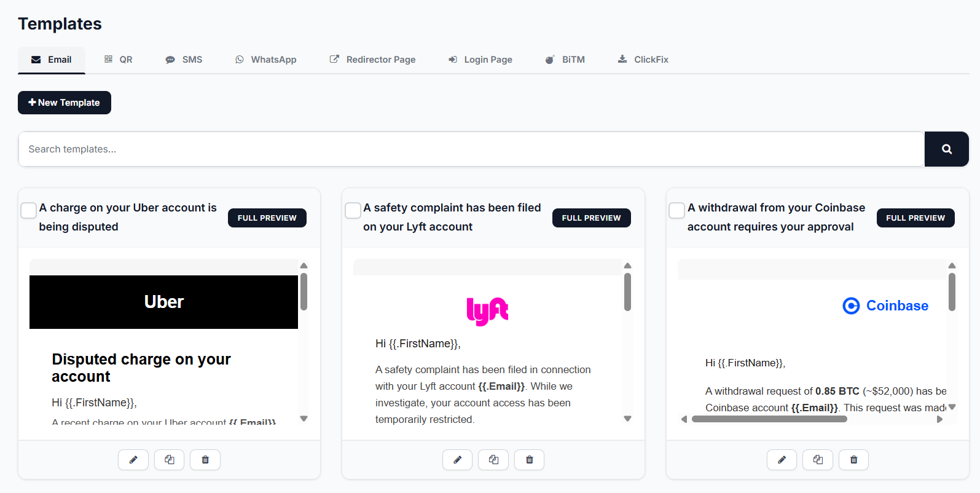Click the New Template button
980x493 pixels.
[x=65, y=103]
